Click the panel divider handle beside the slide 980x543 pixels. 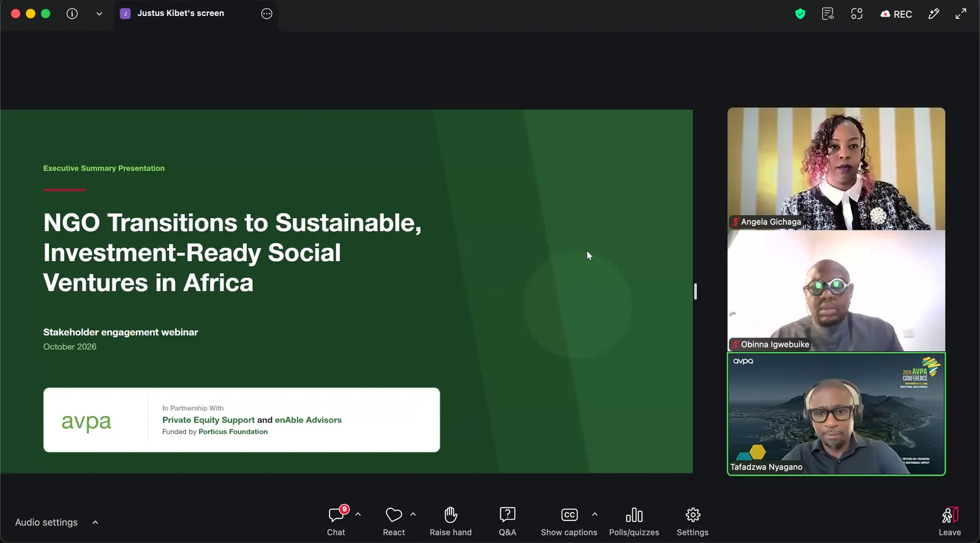click(695, 291)
